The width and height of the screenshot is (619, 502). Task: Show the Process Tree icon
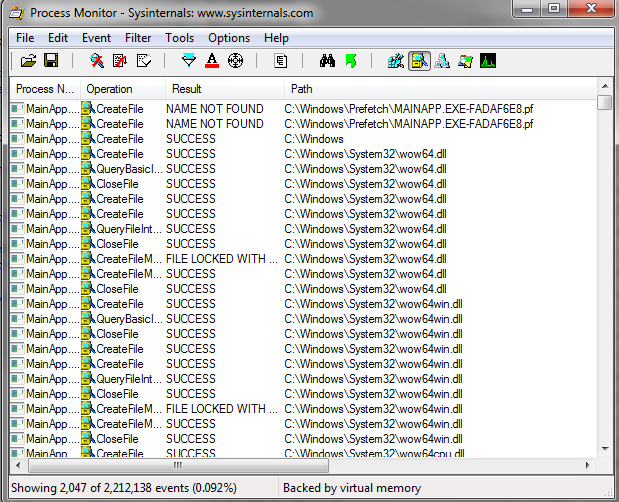(281, 61)
